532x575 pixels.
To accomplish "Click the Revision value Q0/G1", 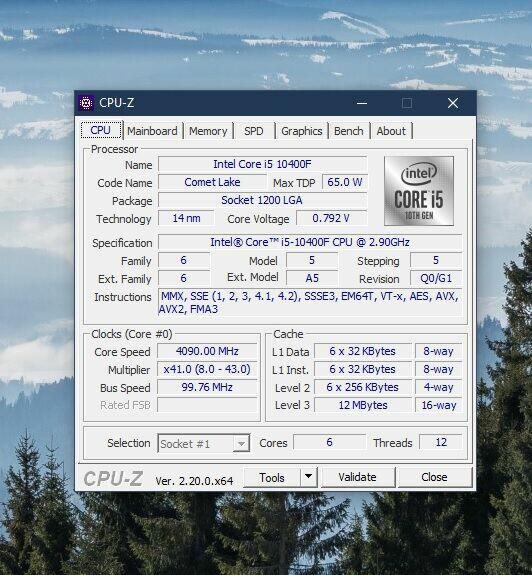I will pos(436,278).
